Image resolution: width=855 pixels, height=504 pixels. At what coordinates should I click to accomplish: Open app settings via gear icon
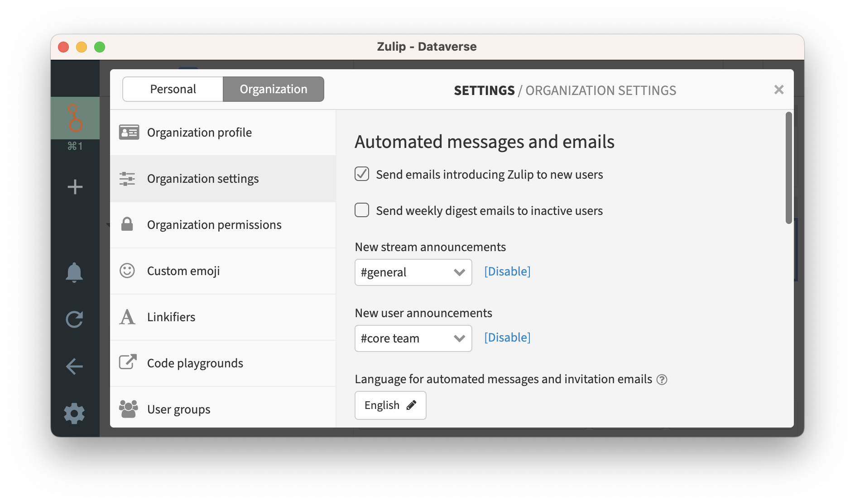[74, 414]
